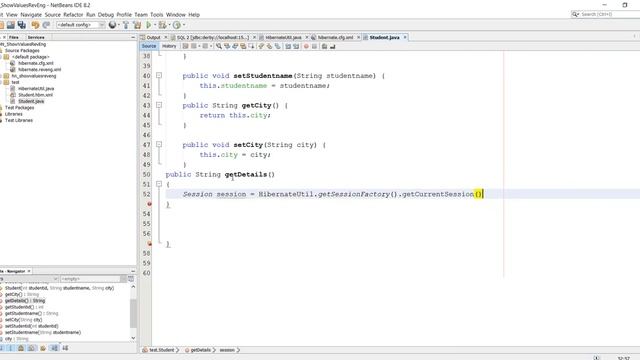
Task: Click the red Start Macro Recording icon
Action: [306, 46]
